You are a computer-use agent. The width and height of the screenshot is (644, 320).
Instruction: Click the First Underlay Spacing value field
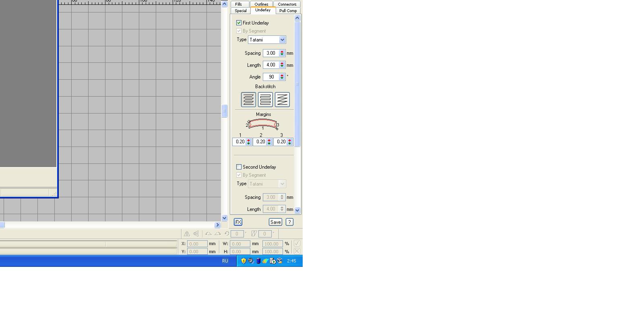(x=271, y=53)
